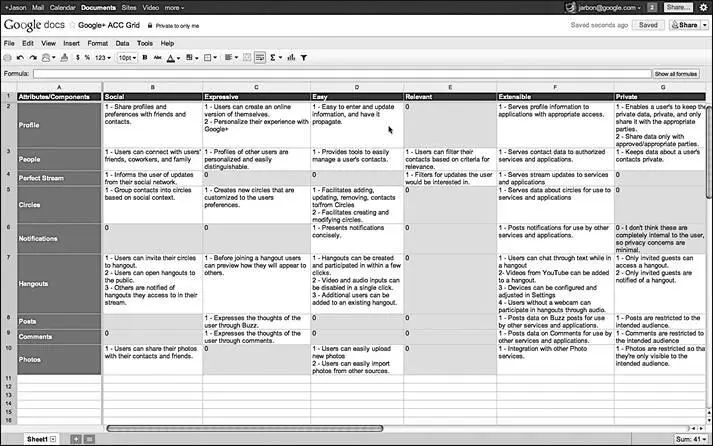The image size is (713, 446).
Task: Format as percent with % icon
Action: pyautogui.click(x=87, y=58)
